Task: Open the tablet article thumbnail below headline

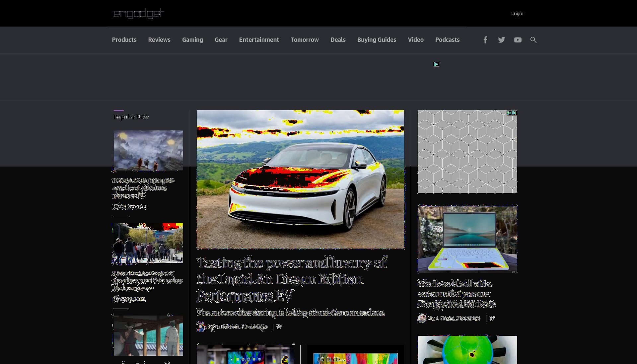Action: pos(245,354)
